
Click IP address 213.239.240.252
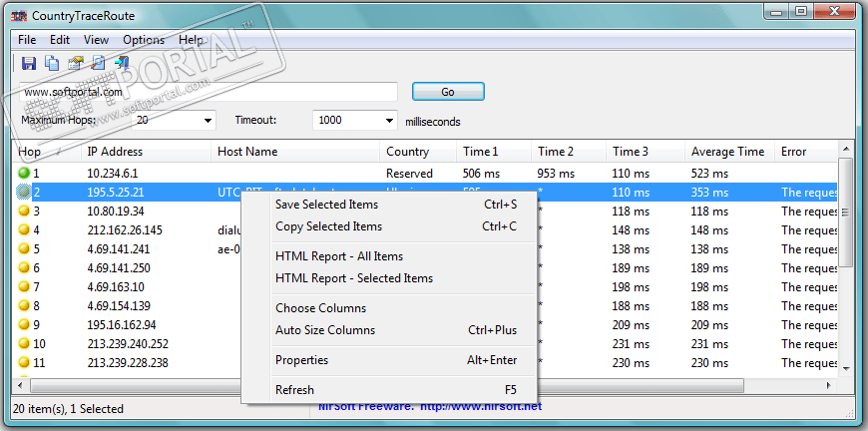pos(128,343)
